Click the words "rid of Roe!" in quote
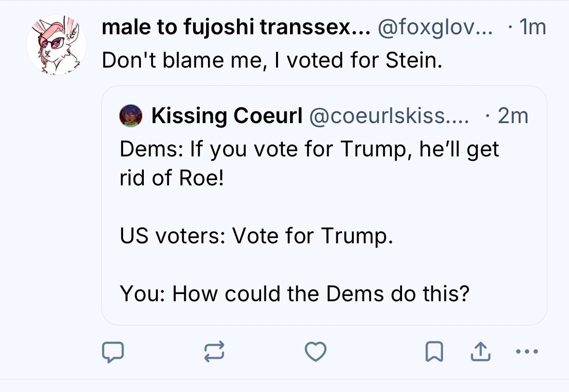 (172, 179)
